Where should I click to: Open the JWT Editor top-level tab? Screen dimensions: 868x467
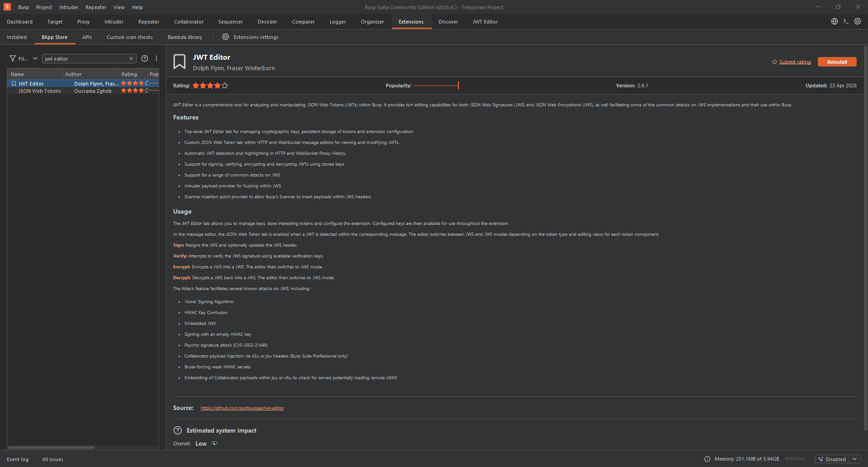pyautogui.click(x=486, y=22)
